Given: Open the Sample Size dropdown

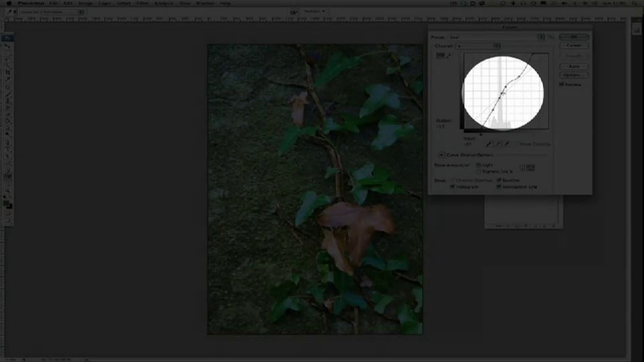Looking at the screenshot, I should coord(62,12).
